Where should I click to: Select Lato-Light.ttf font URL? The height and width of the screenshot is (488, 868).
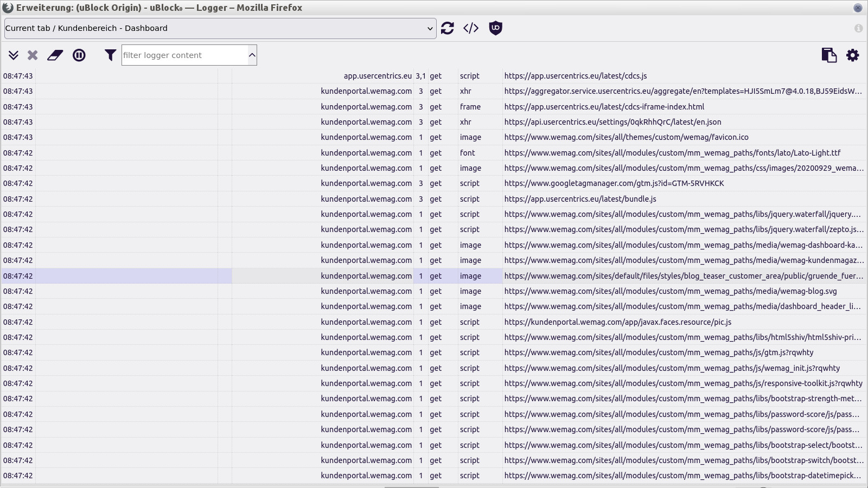point(673,153)
